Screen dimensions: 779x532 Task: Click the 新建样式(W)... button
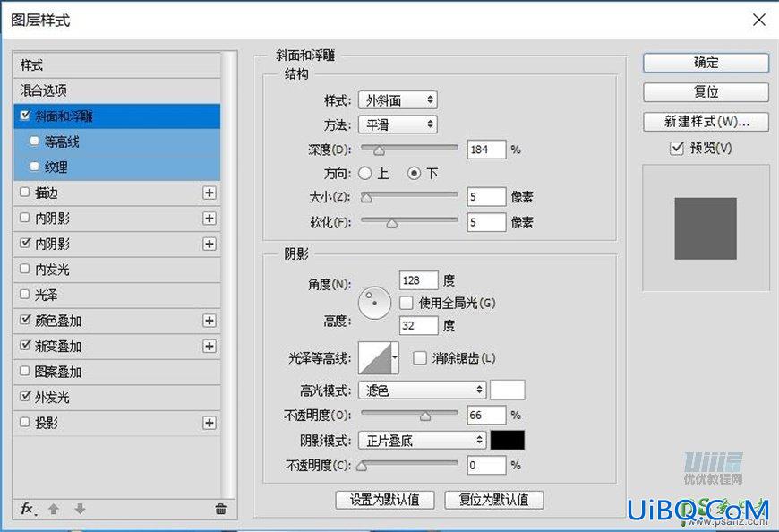[706, 122]
